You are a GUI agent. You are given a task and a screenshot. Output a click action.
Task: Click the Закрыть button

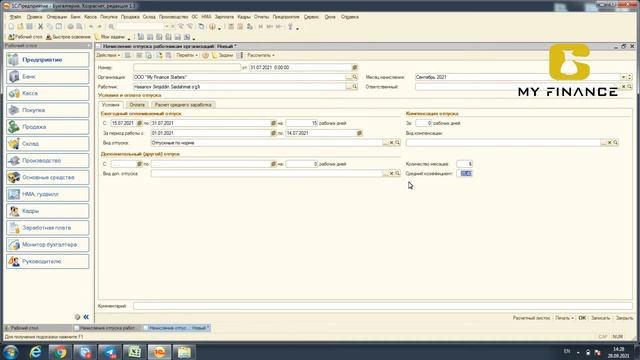624,318
